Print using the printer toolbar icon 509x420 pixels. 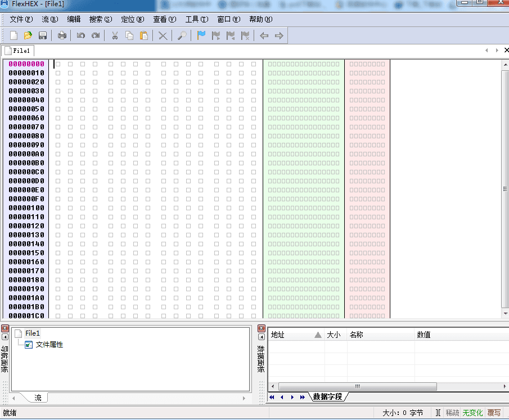pyautogui.click(x=62, y=35)
